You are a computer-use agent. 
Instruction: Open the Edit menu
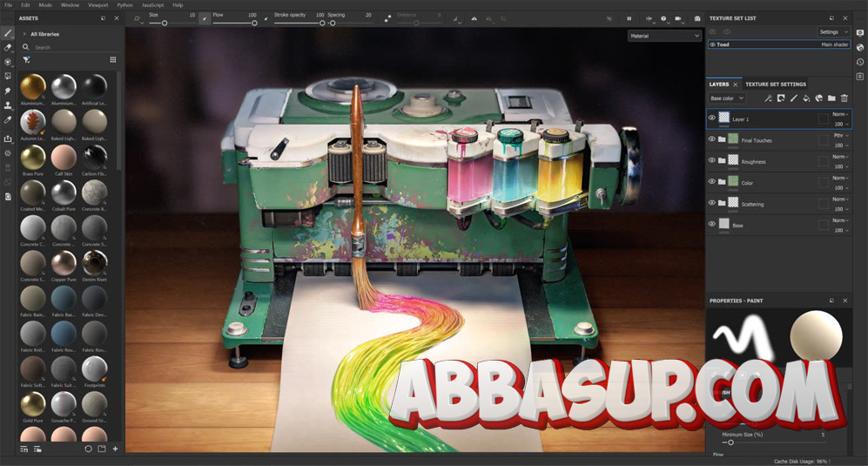coord(25,5)
